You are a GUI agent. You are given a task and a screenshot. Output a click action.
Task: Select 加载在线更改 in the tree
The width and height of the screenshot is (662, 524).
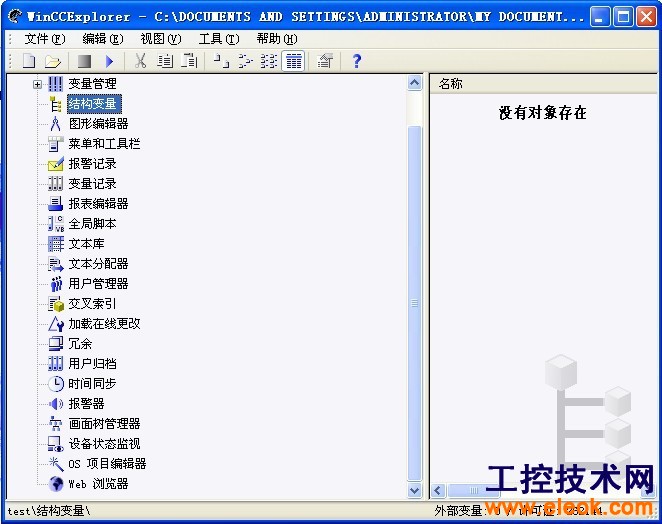pyautogui.click(x=104, y=324)
